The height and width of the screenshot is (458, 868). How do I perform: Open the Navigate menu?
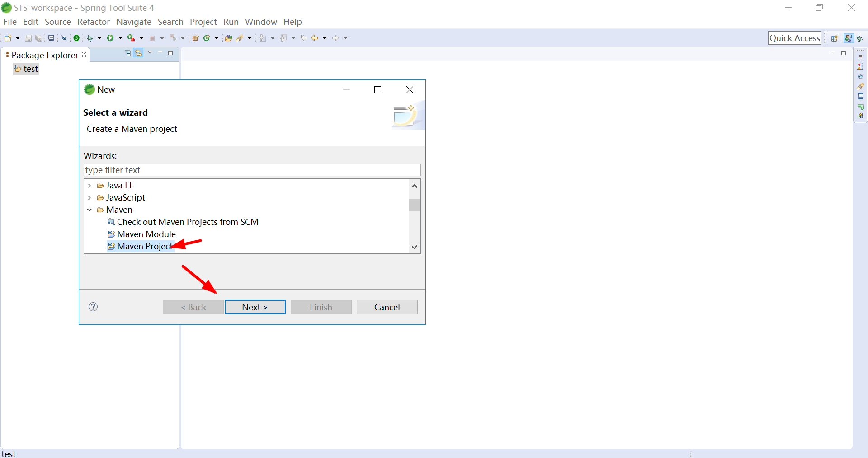point(134,22)
